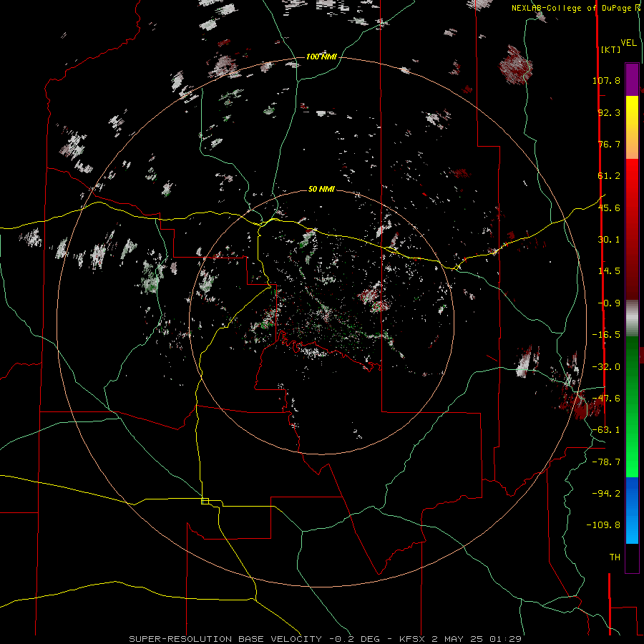Viewport: 644px width, 644px height.
Task: Click the KFSX radar site identifier
Action: tap(412, 639)
